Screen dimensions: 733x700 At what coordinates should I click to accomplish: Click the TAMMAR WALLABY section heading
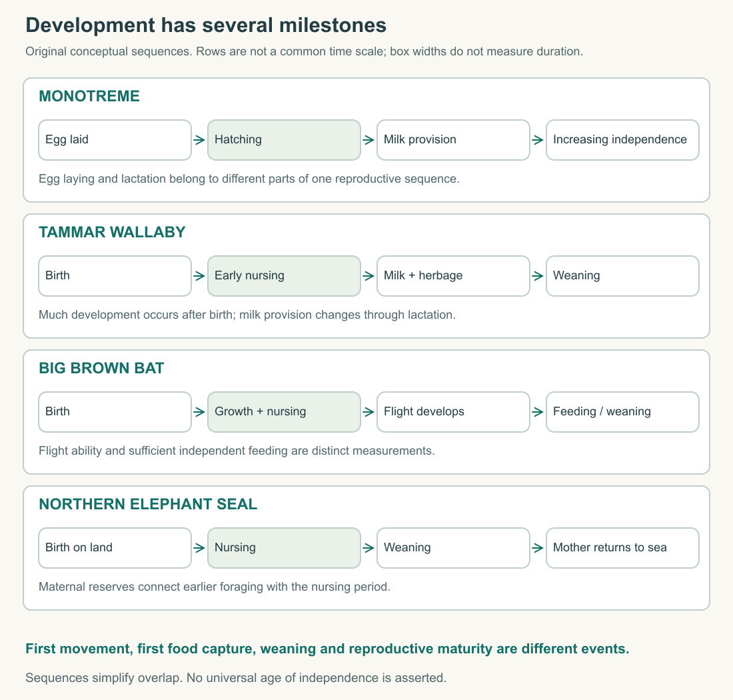112,233
